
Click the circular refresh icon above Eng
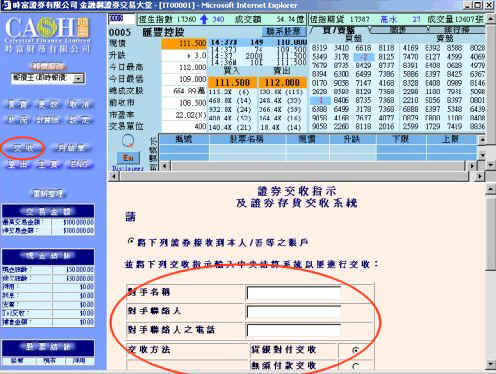pos(128,141)
